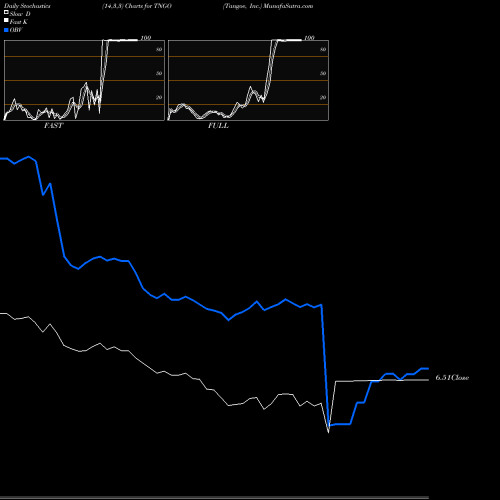Screen dimensions: 500x500
Task: Select the 'Fast K' legend label
Action: (18, 22)
